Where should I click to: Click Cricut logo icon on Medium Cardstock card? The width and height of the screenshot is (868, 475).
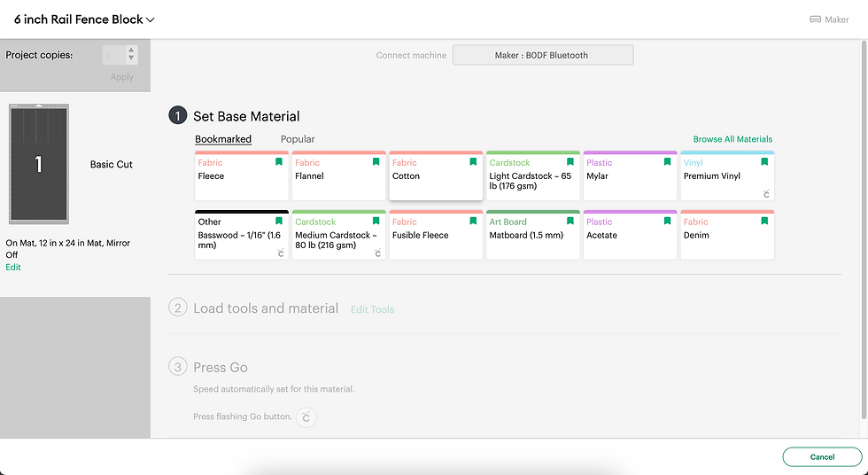(377, 253)
